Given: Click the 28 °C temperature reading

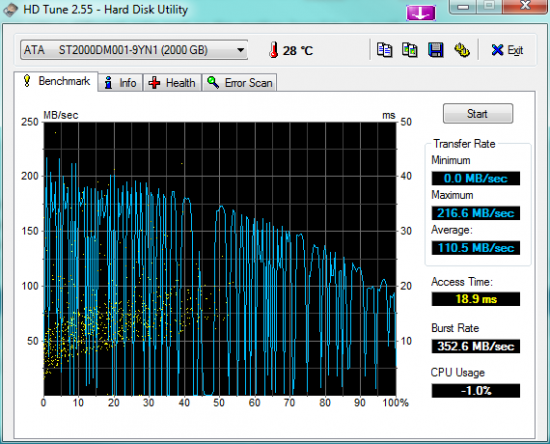Looking at the screenshot, I should [x=297, y=51].
